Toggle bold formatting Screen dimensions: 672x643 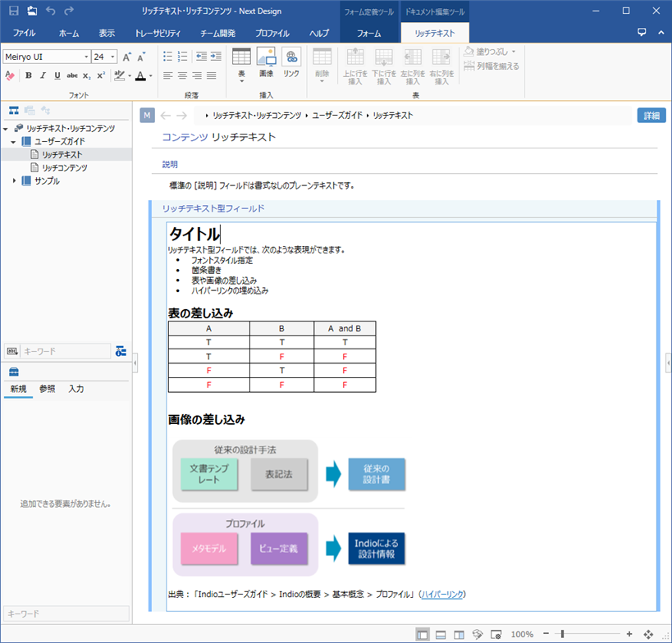(28, 75)
